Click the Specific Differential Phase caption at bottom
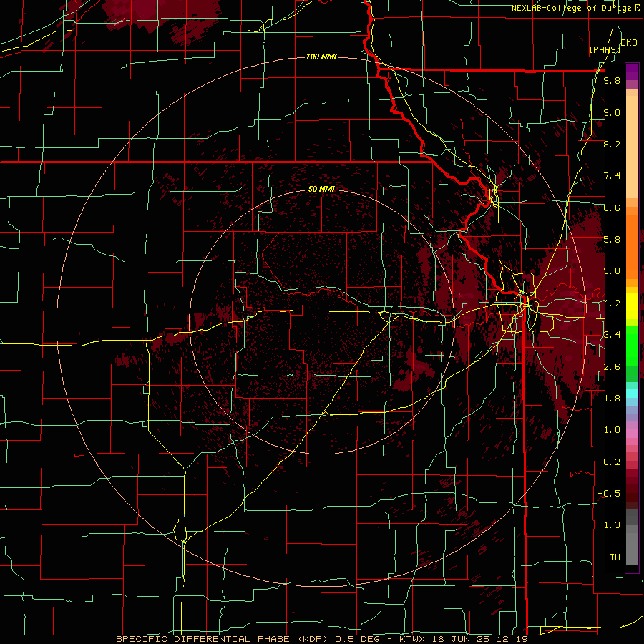Screen dimensions: 644x644 pyautogui.click(x=321, y=639)
